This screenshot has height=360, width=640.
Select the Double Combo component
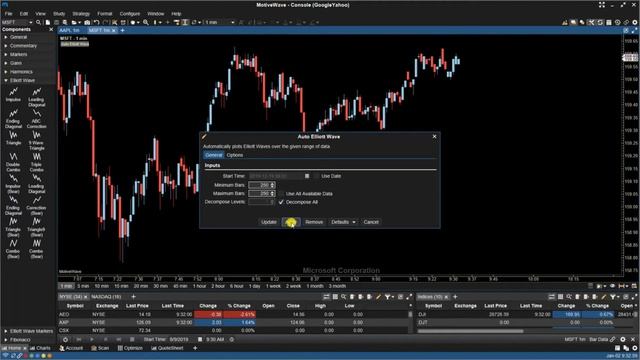(13, 162)
